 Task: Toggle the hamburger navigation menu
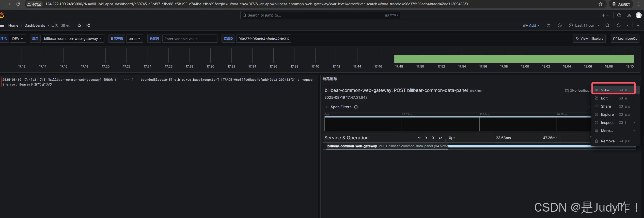2,25
